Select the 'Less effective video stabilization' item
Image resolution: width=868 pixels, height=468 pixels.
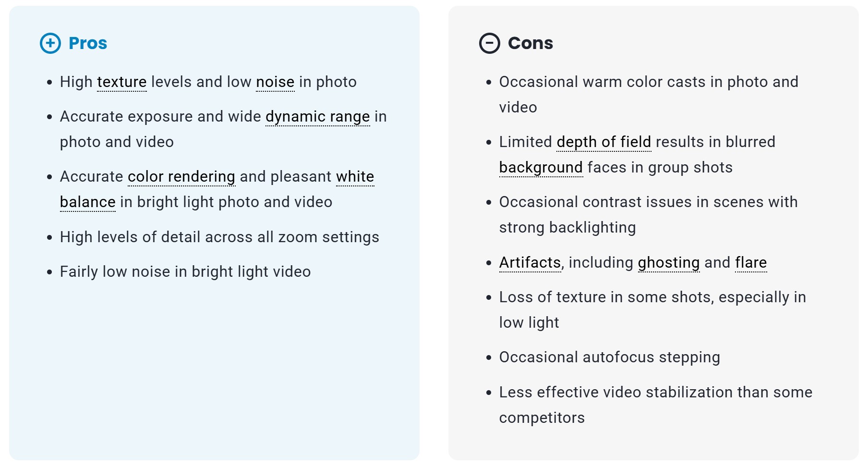pyautogui.click(x=655, y=393)
